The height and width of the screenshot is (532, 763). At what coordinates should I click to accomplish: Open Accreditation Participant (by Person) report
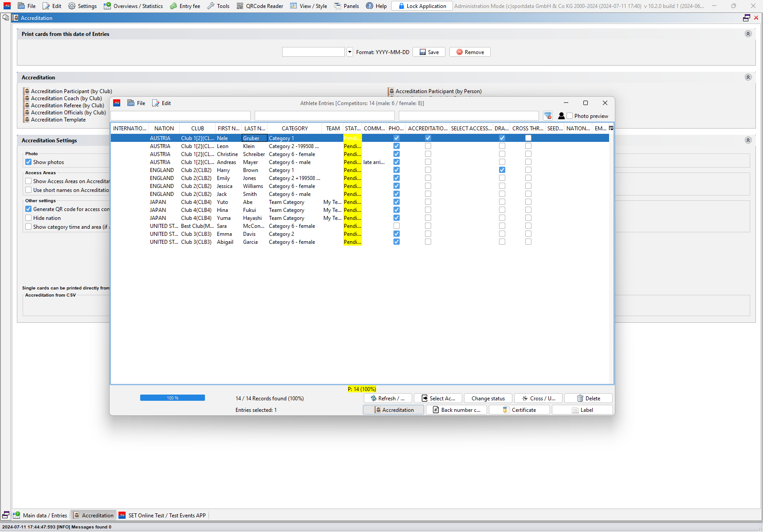[x=438, y=91]
